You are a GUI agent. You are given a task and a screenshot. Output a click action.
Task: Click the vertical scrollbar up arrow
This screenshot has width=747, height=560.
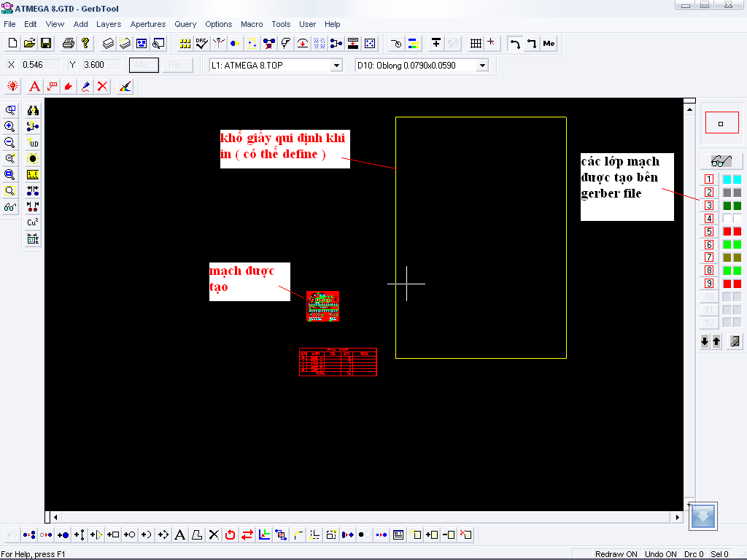[689, 109]
